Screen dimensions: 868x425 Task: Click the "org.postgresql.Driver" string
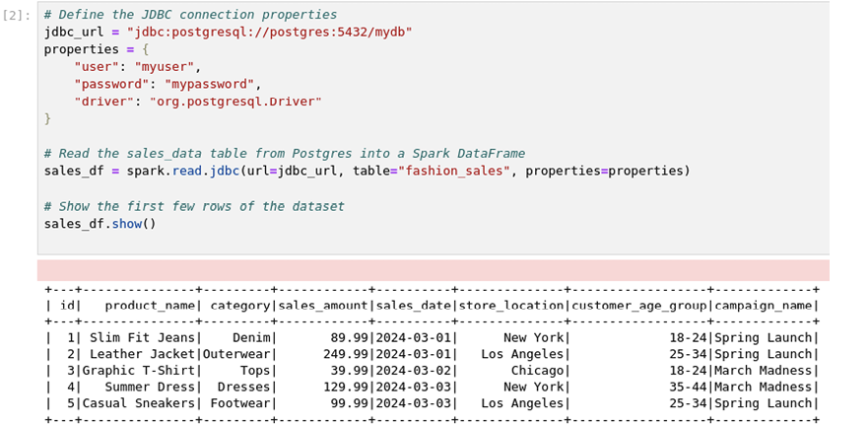click(x=235, y=102)
